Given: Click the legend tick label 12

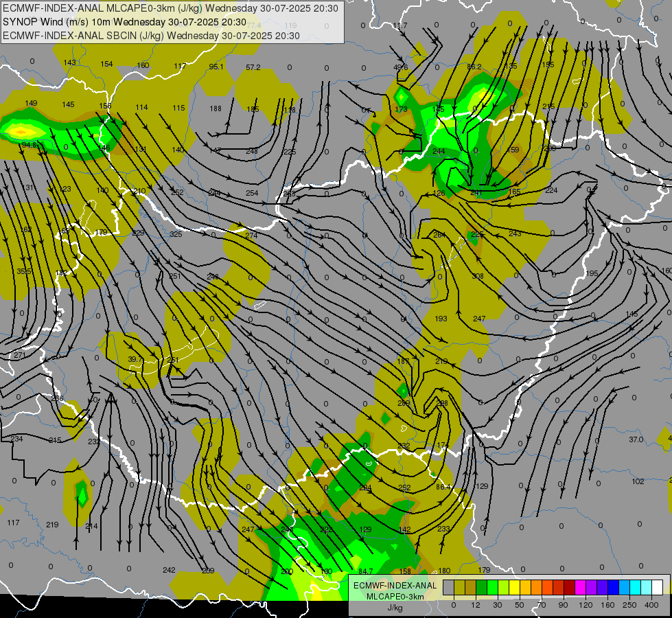Looking at the screenshot, I should tap(476, 605).
